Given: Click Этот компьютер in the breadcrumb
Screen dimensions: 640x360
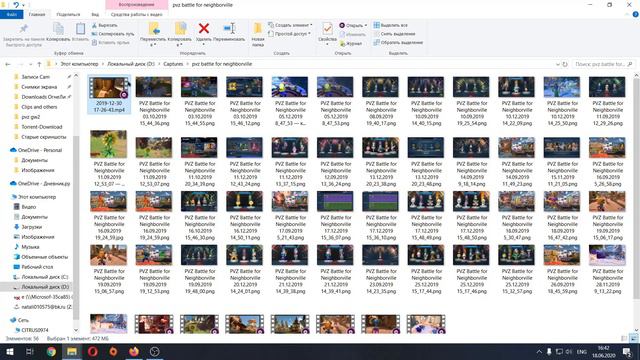Looking at the screenshot, I should click(79, 64).
